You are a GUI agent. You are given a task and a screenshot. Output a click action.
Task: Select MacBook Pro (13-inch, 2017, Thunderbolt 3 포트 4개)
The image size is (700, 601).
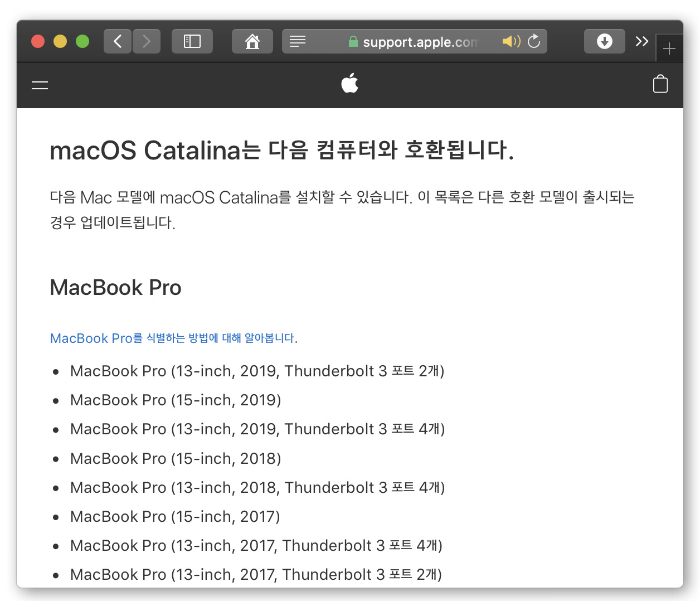tap(256, 546)
